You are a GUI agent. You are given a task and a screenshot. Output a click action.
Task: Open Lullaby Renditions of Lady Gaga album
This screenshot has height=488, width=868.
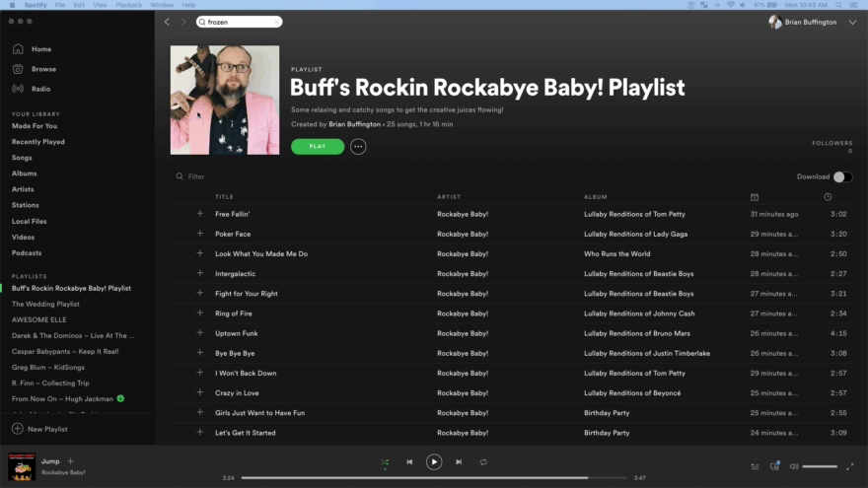[x=635, y=234]
